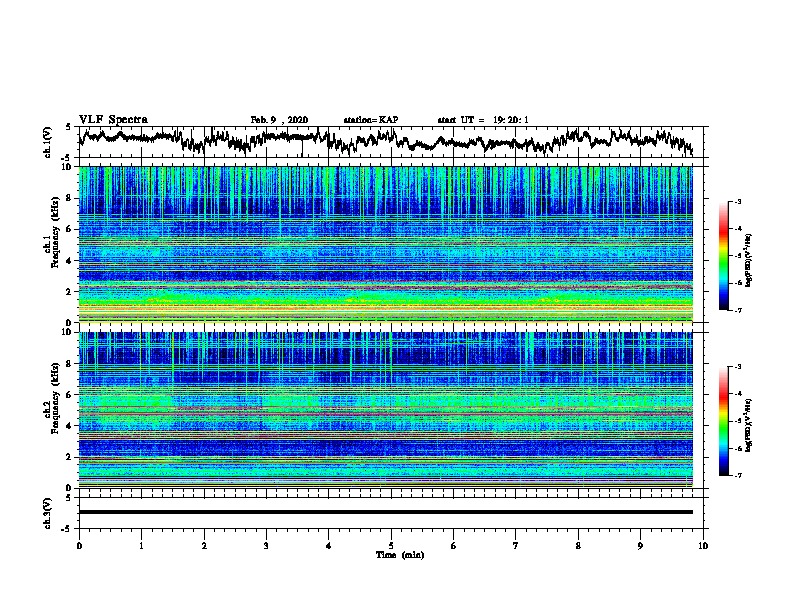Click the "Time (min)" x-axis label
Screen dimensions: 792x612
pyautogui.click(x=400, y=555)
